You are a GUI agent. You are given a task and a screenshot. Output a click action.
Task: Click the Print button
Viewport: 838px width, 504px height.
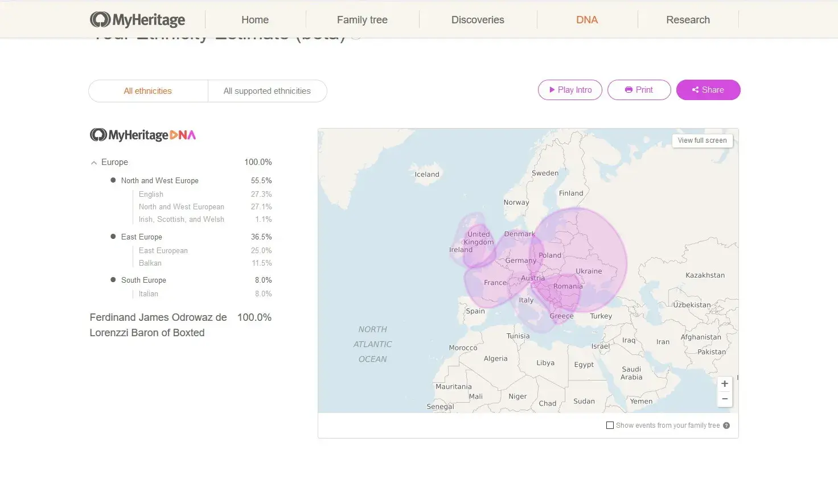coord(639,90)
